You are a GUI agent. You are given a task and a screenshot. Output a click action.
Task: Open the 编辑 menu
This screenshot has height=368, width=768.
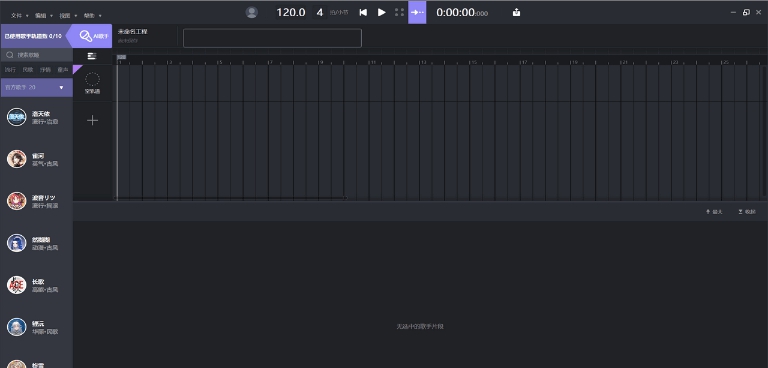40,16
